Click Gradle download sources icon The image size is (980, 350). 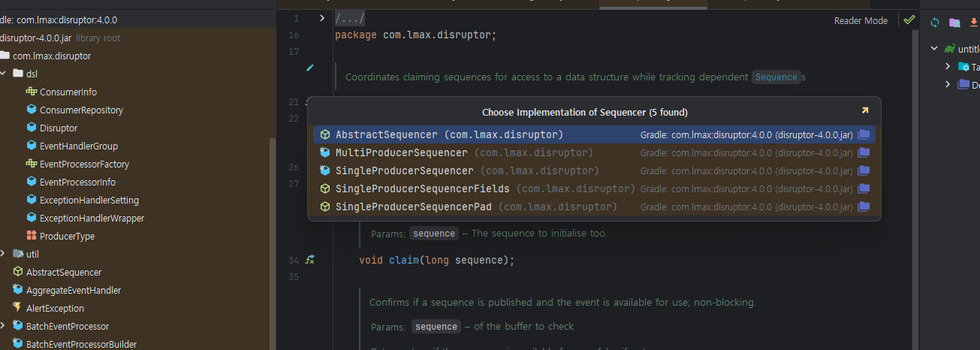tap(974, 23)
